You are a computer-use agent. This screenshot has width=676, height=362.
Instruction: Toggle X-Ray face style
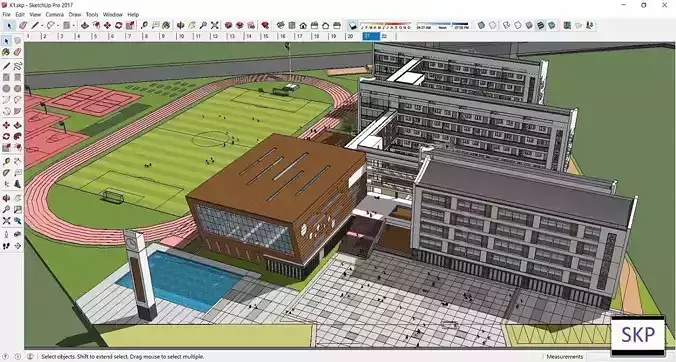point(481,25)
